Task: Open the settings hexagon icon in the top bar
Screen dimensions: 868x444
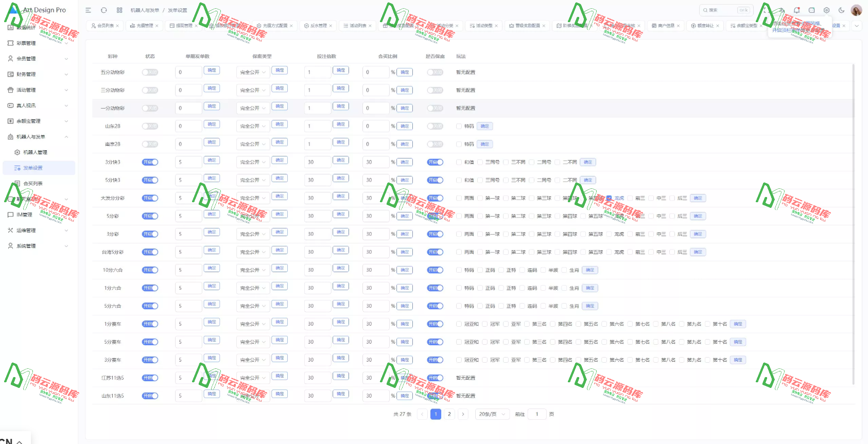Action: pyautogui.click(x=826, y=10)
